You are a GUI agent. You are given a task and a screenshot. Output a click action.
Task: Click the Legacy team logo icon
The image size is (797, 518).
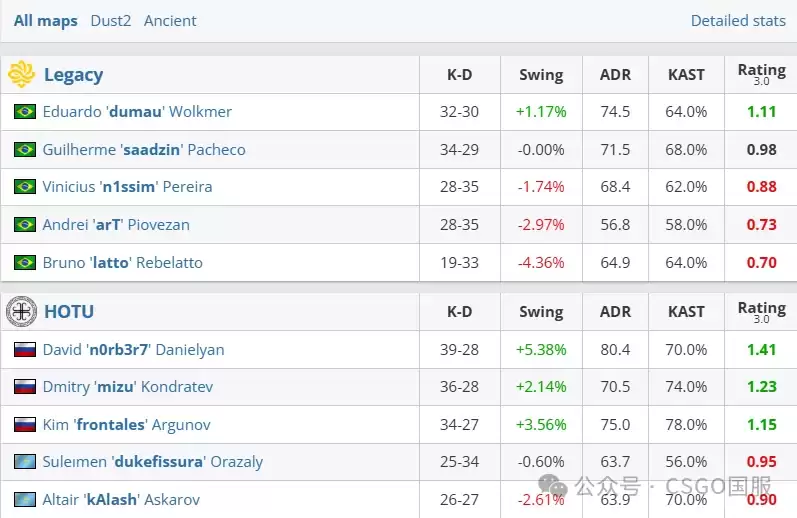[x=21, y=74]
